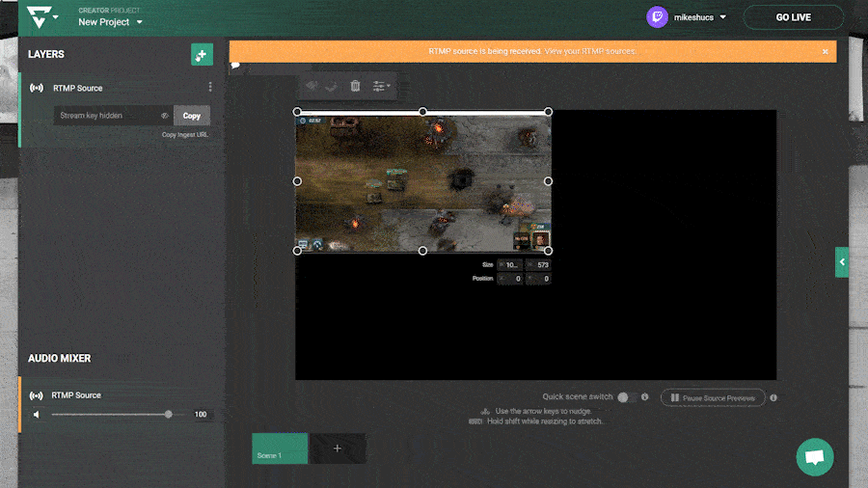
Task: Click the Position X field
Action: coord(510,279)
